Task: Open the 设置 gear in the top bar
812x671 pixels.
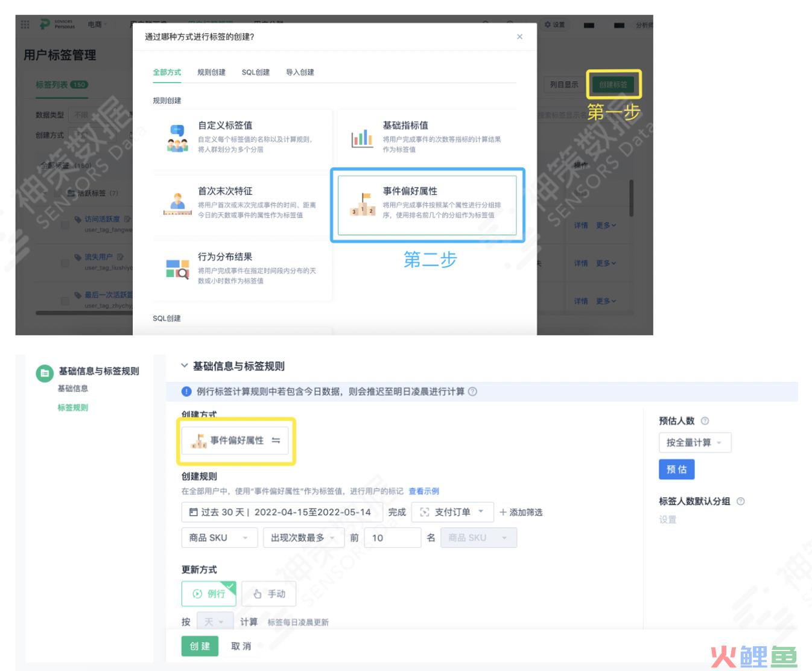Action: [554, 25]
